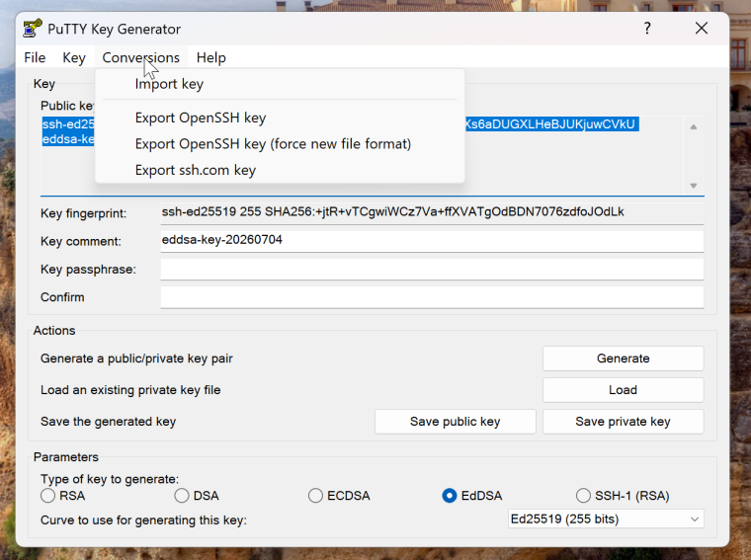Select the RSA key type
Screen dimensions: 751x560
pos(62,496)
